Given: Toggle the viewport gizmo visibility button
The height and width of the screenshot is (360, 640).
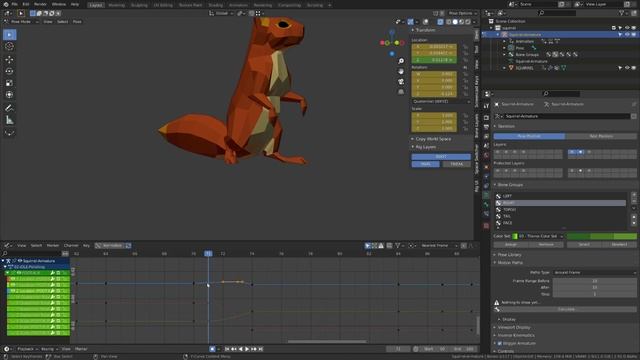Looking at the screenshot, I should click(410, 22).
